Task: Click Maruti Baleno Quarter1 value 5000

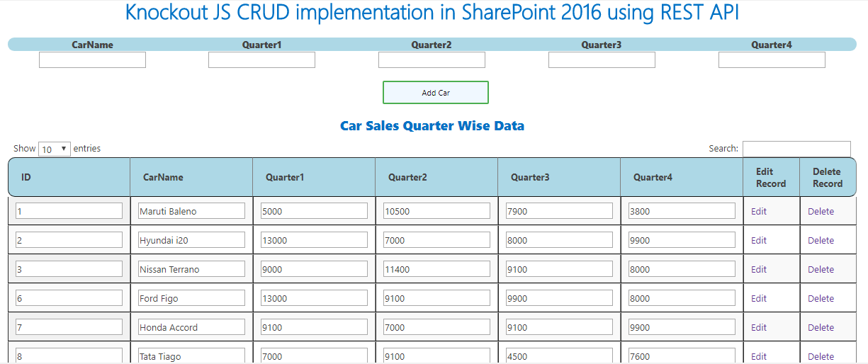Action: 314,211
